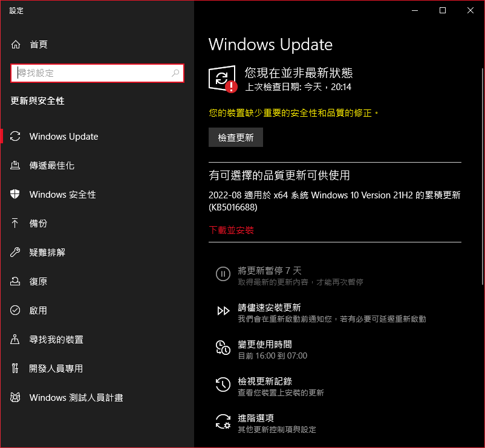This screenshot has width=485, height=448.
Task: Click the search magnifier icon in 尋找設定
Action: 175,73
